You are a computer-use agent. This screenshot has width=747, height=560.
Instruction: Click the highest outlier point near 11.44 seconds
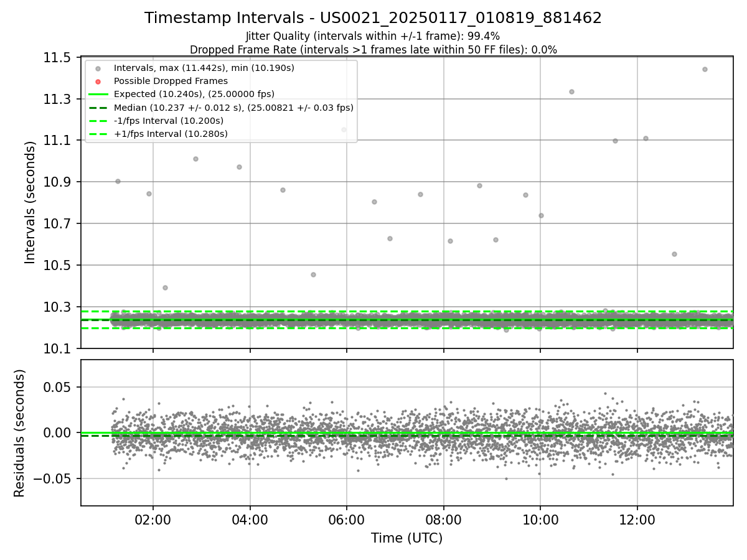705,69
